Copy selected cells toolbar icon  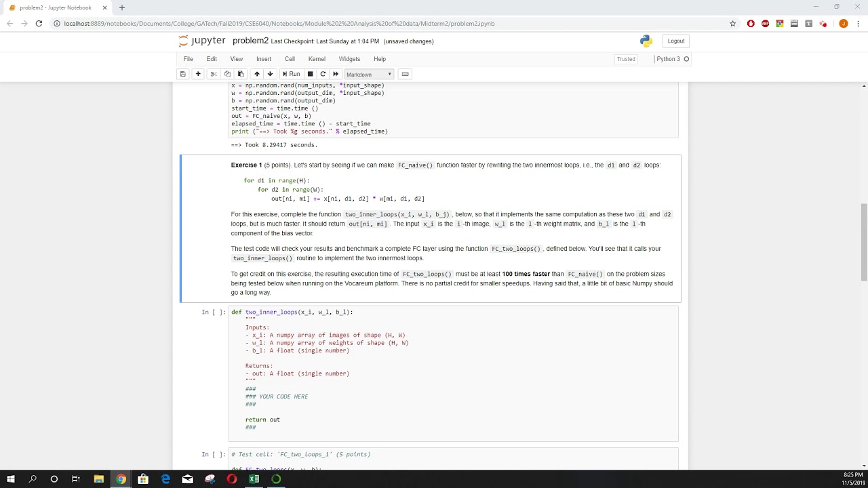pyautogui.click(x=227, y=74)
